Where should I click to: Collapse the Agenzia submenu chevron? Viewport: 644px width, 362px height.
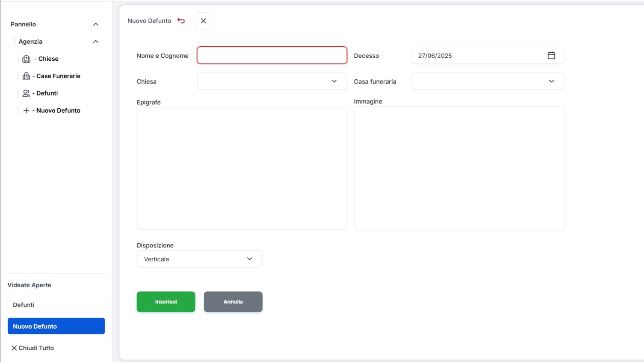coord(96,42)
